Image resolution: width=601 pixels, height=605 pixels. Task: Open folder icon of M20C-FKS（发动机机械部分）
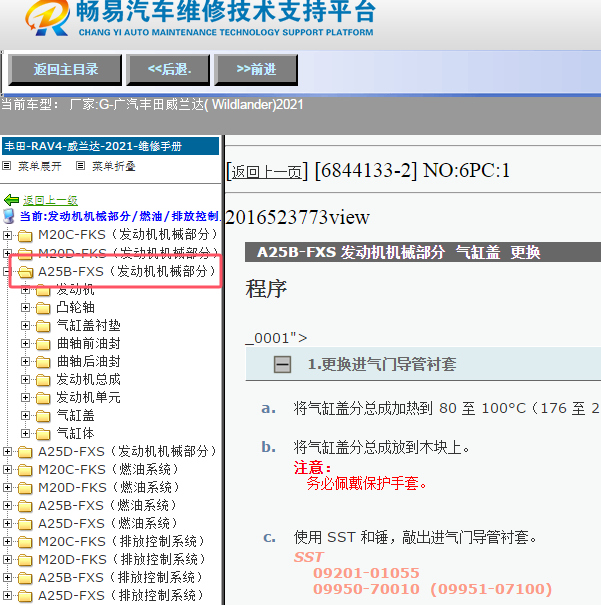tap(25, 235)
